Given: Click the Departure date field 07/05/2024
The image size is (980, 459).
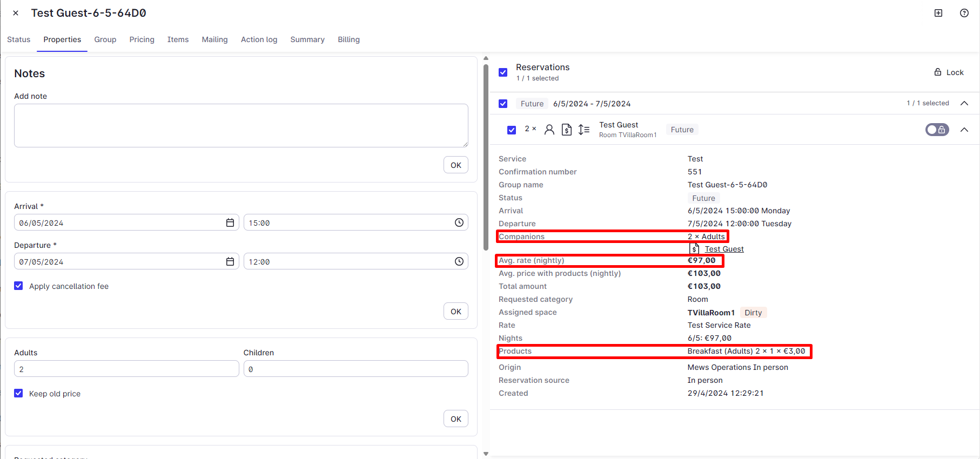Looking at the screenshot, I should (126, 261).
